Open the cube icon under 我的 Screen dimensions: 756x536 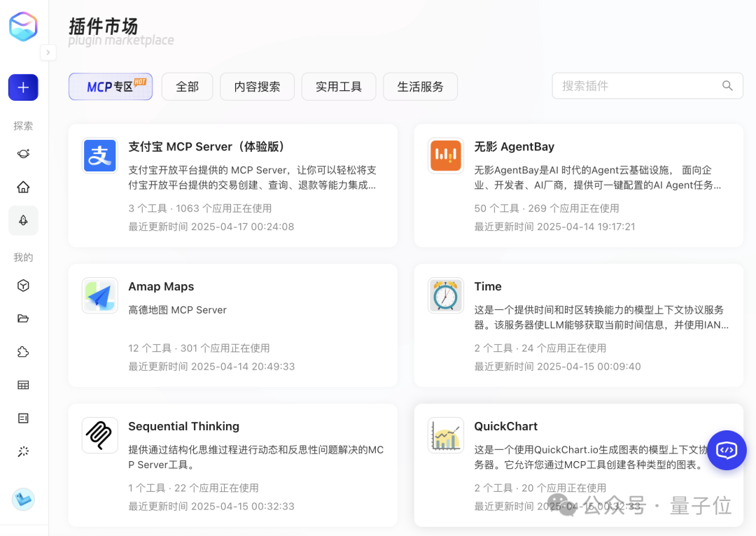point(23,285)
